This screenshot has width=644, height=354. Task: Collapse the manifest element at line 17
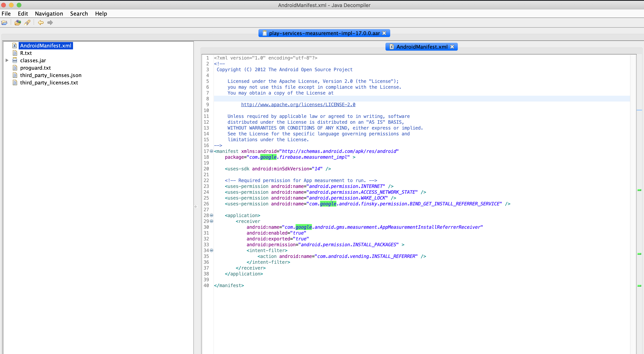pos(211,151)
